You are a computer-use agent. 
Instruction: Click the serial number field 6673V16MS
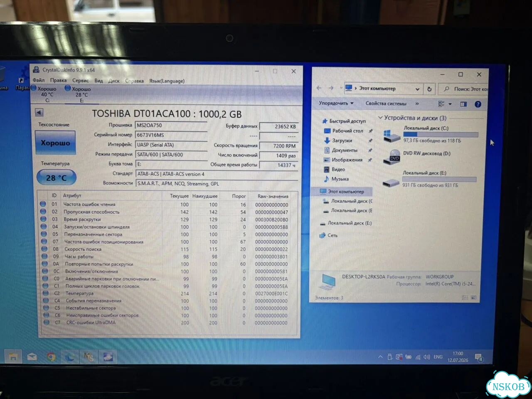click(x=171, y=135)
